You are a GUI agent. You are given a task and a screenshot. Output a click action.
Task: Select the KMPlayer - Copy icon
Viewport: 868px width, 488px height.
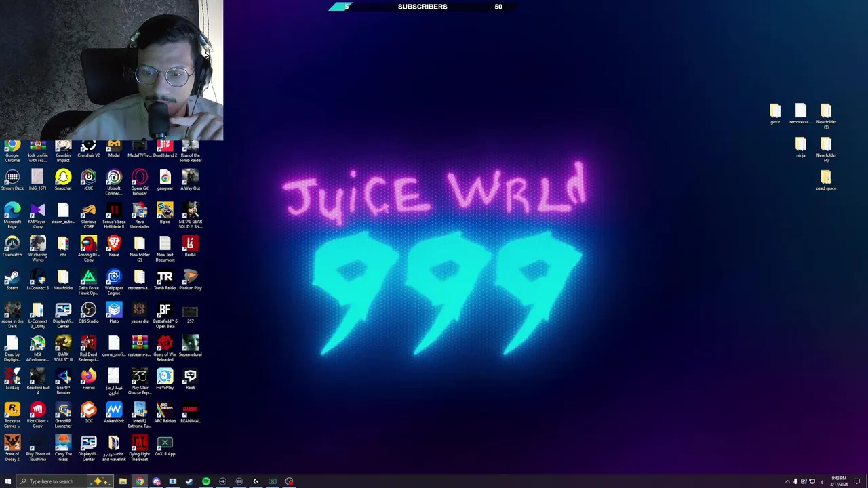coord(37,216)
